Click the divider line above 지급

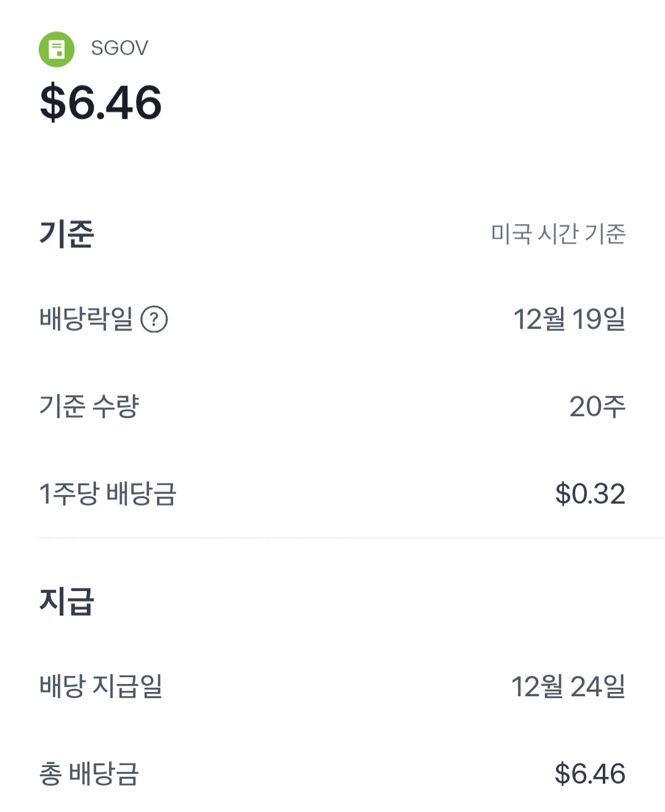point(332,538)
